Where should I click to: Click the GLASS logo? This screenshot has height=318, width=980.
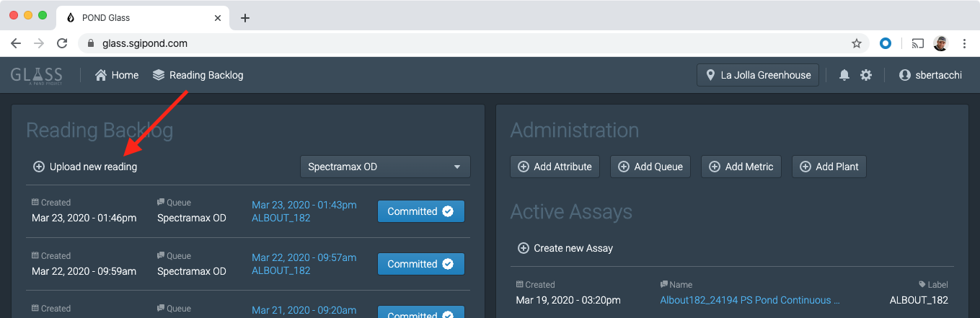(x=36, y=75)
